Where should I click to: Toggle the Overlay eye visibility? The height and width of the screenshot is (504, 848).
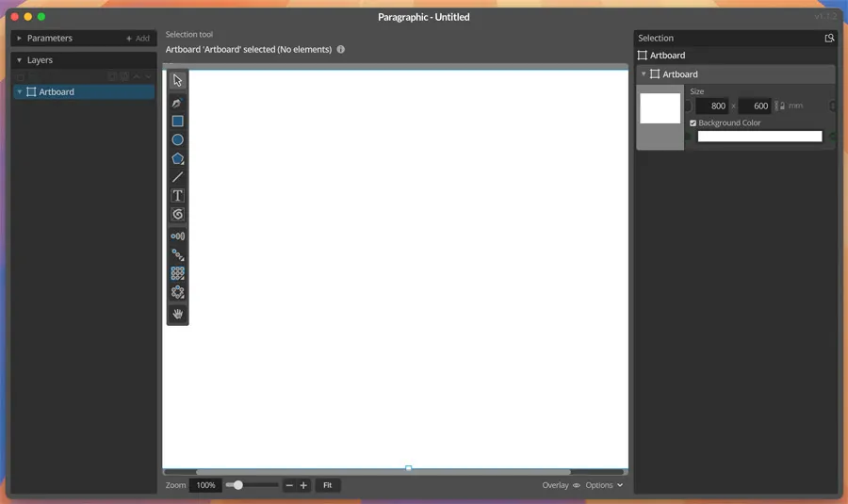[x=577, y=485]
